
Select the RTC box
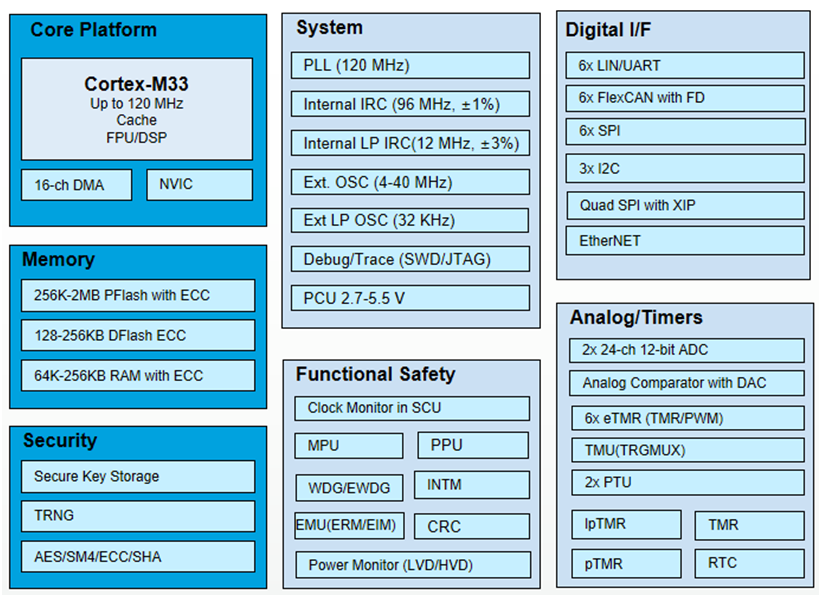pos(749,563)
